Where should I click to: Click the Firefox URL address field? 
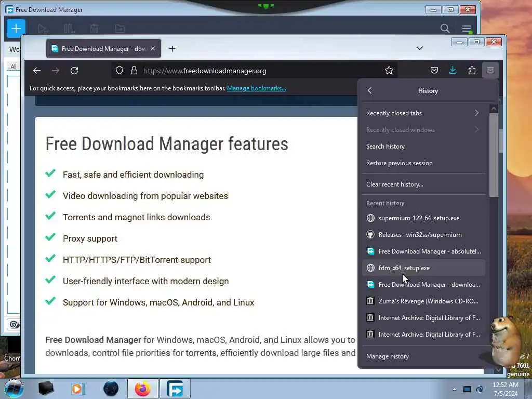(x=255, y=71)
